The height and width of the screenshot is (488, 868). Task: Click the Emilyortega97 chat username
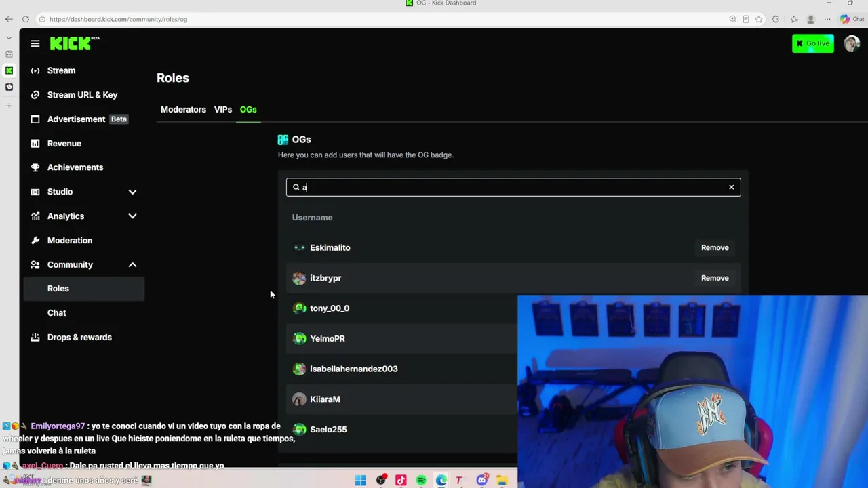[x=58, y=426]
